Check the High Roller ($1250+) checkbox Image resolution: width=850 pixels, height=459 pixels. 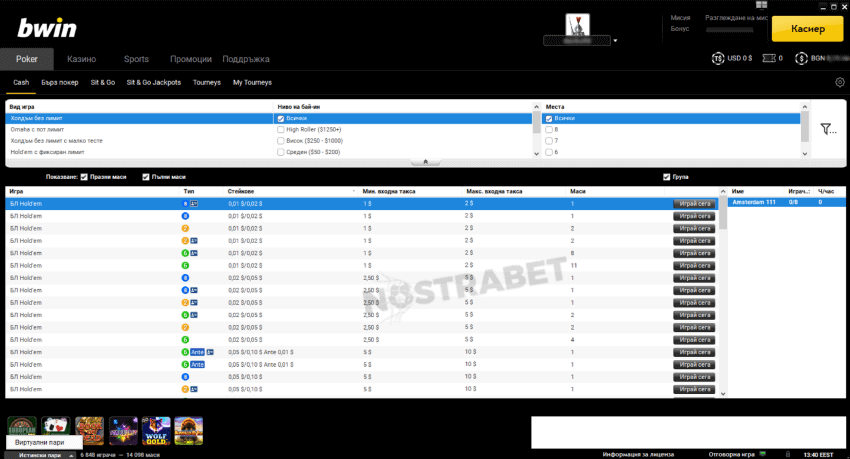(281, 130)
